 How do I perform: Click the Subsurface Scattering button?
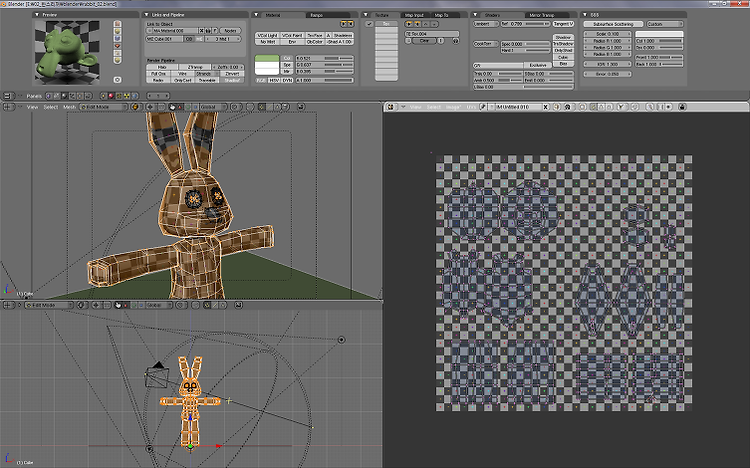612,23
